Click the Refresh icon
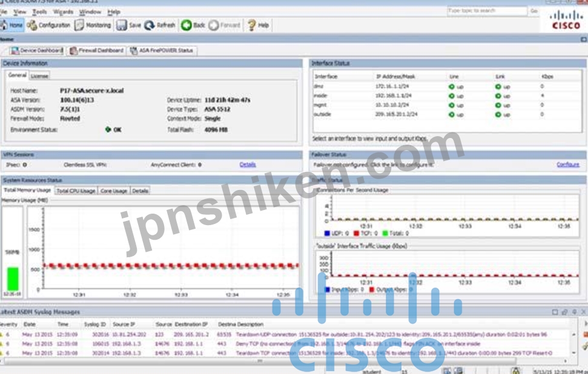 (x=149, y=25)
